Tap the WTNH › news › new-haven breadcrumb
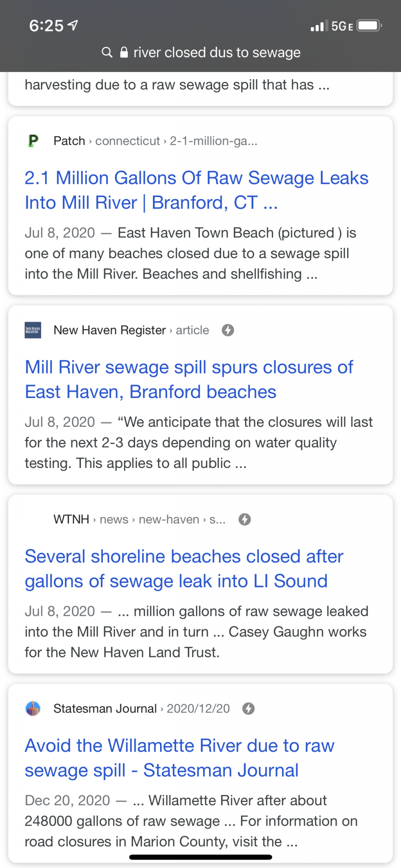Viewport: 401px width, 868px height. pyautogui.click(x=139, y=519)
